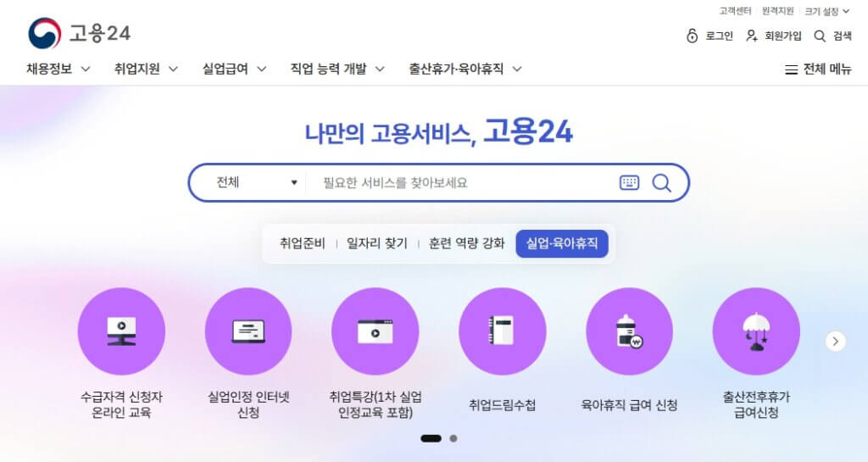868x462 pixels.
Task: Click the person-plus icon for 회원가입
Action: 752,36
